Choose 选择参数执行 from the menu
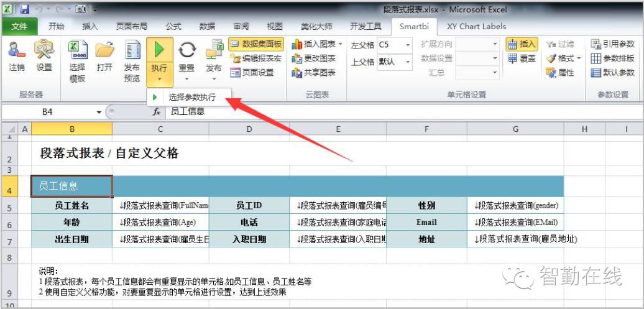This screenshot has width=644, height=309. pos(189,98)
